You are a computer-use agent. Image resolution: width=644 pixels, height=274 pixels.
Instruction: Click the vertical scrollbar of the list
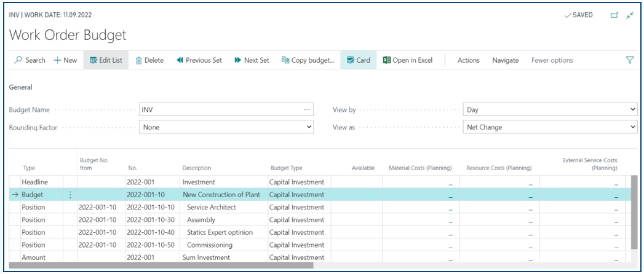(634, 212)
